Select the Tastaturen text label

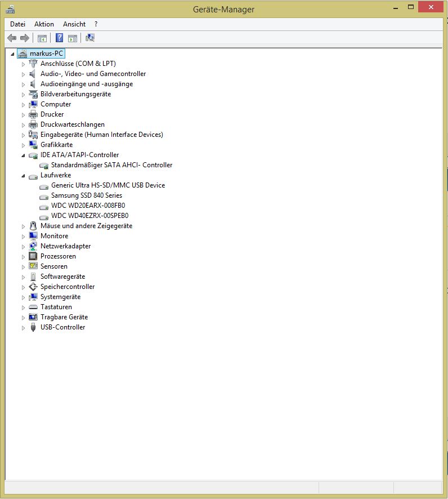pyautogui.click(x=56, y=307)
